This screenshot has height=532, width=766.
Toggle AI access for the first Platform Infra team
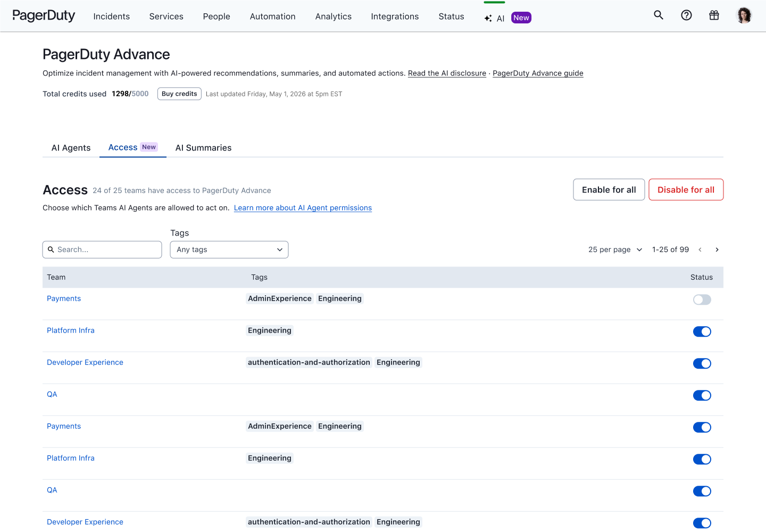point(702,331)
